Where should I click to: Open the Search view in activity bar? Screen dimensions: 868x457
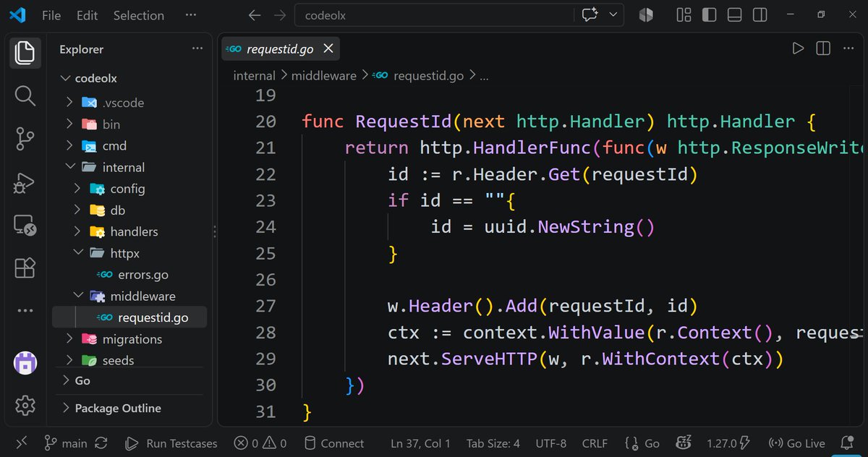pyautogui.click(x=25, y=95)
